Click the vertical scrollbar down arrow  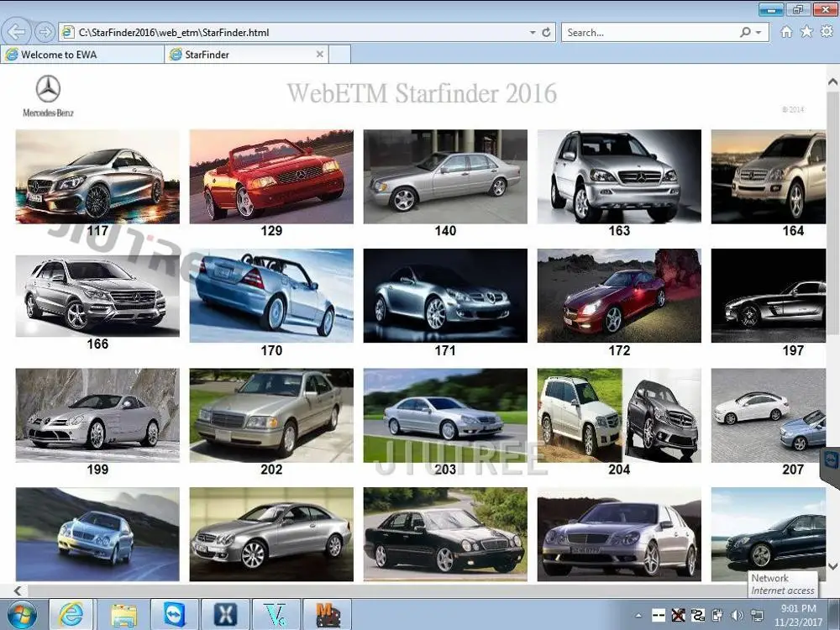tap(832, 566)
